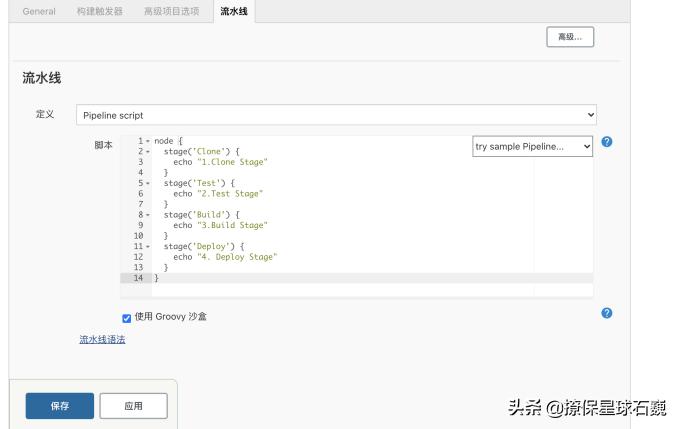Open the General tab

click(x=39, y=11)
